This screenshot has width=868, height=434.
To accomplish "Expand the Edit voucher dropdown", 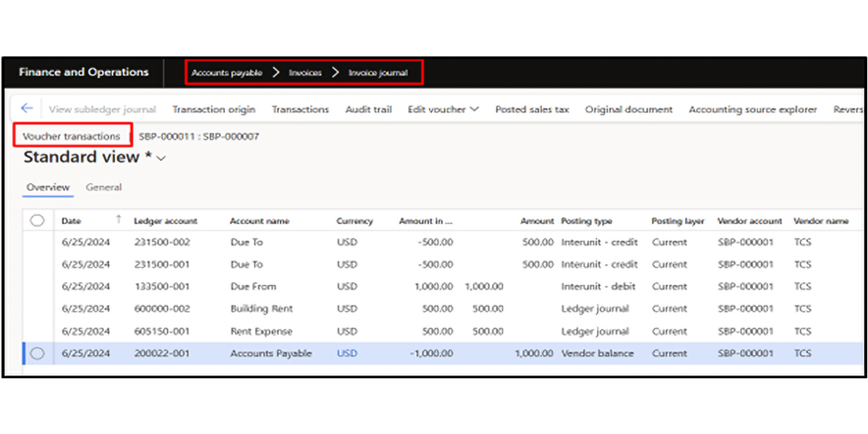I will tap(443, 109).
